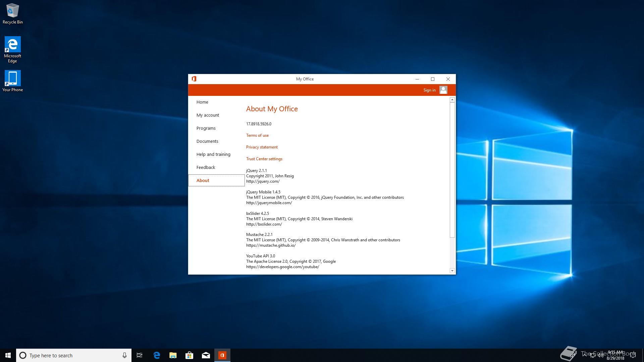Click the taskbar clock showing 8/29/2018
This screenshot has height=362, width=644.
(615, 355)
